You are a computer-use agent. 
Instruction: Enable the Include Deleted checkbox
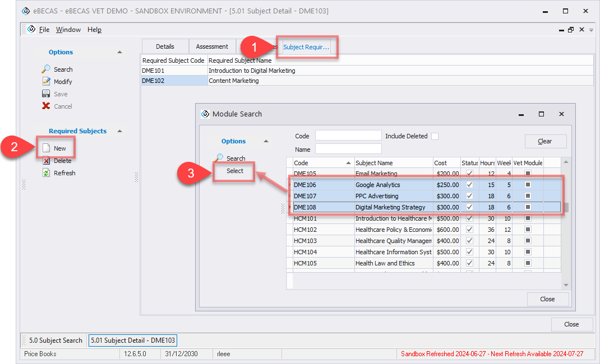click(x=435, y=136)
